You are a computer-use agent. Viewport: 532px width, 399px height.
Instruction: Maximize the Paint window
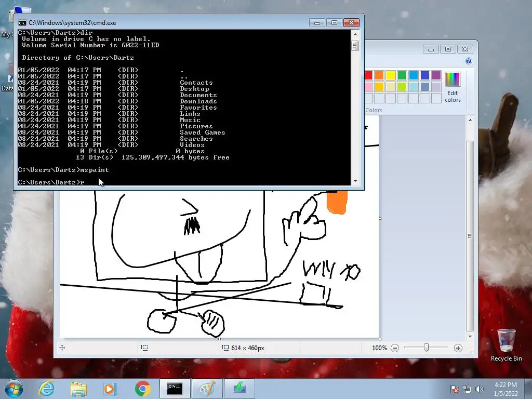448,49
